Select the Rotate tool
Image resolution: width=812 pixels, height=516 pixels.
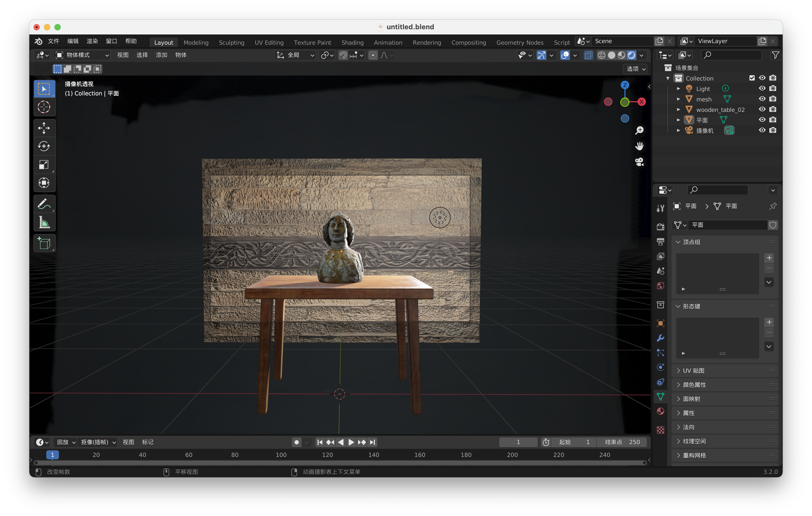point(44,146)
